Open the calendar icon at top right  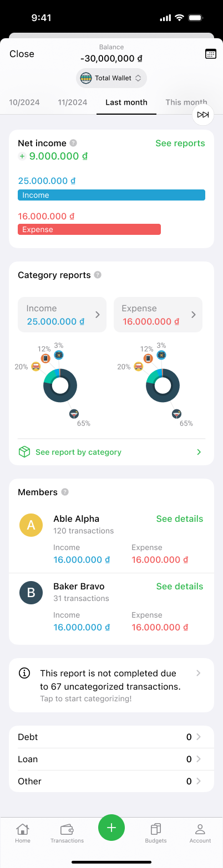[210, 54]
